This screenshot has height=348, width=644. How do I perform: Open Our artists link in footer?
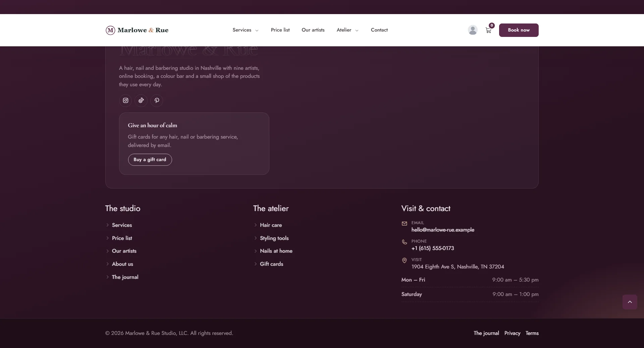point(124,251)
